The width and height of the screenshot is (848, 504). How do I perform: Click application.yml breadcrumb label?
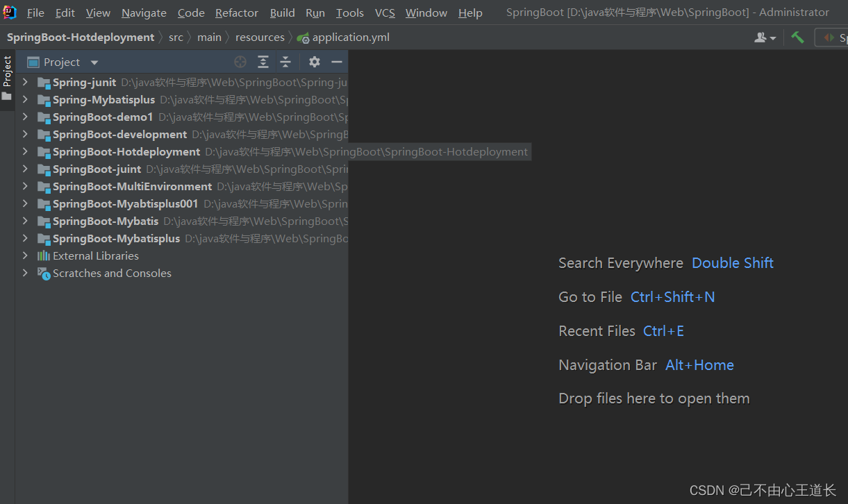351,37
